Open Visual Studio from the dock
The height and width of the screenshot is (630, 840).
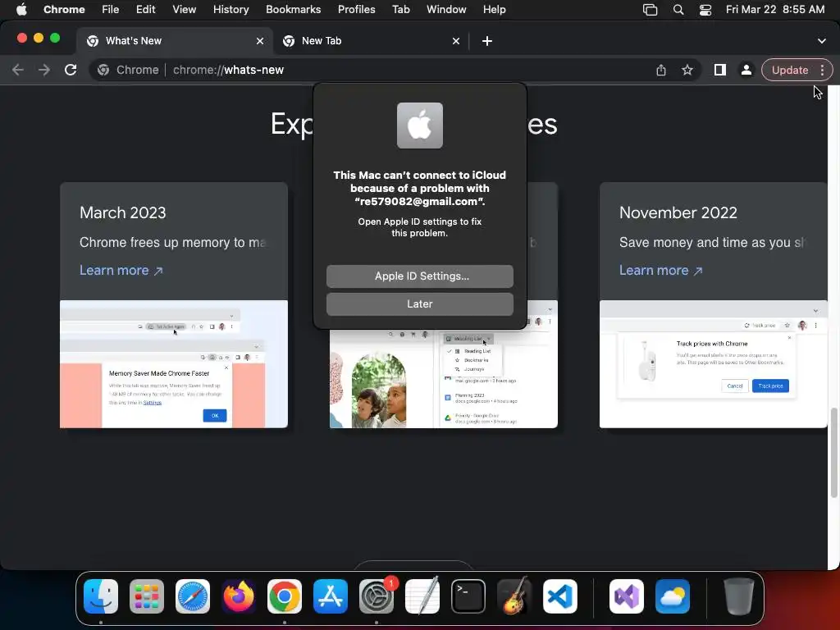(x=626, y=596)
